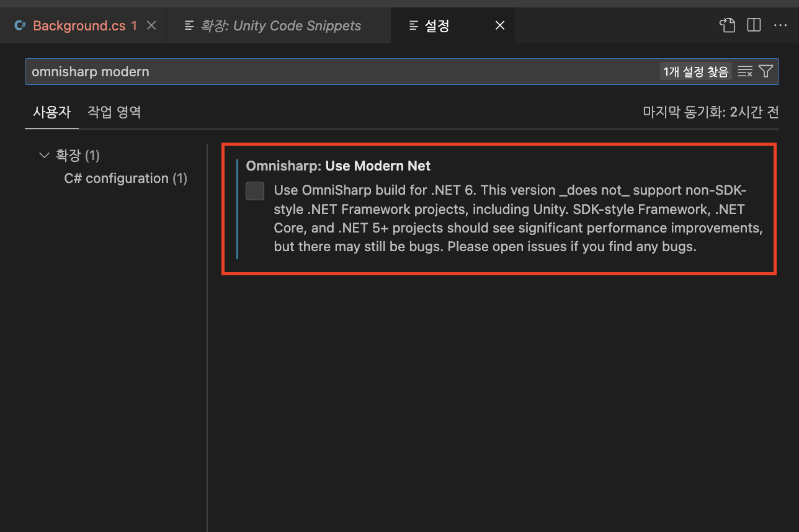Switch to Unity Code Snippets extension tab

tap(280, 25)
